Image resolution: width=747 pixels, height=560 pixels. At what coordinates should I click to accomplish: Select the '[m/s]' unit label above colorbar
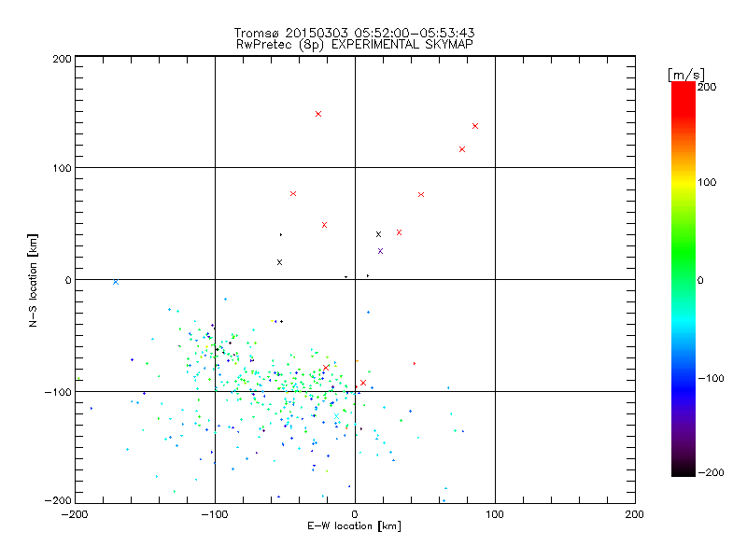[686, 75]
